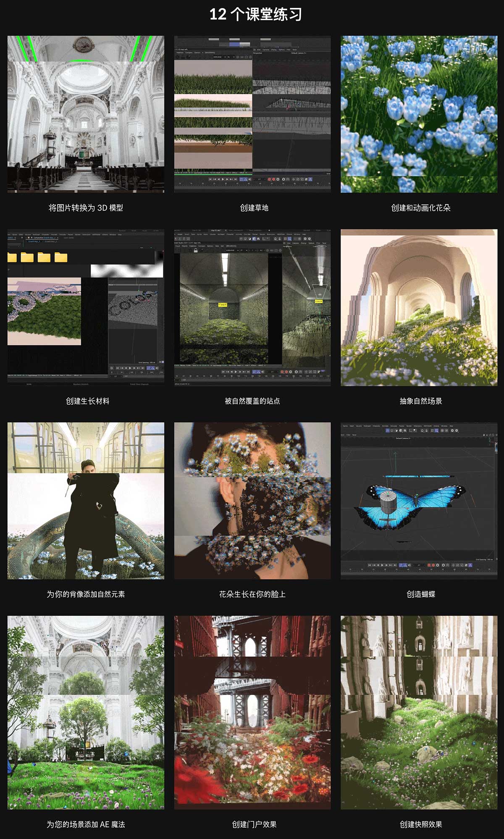504x839 pixels.
Task: Click the "12 个课堂练习" page heading
Action: click(255, 14)
